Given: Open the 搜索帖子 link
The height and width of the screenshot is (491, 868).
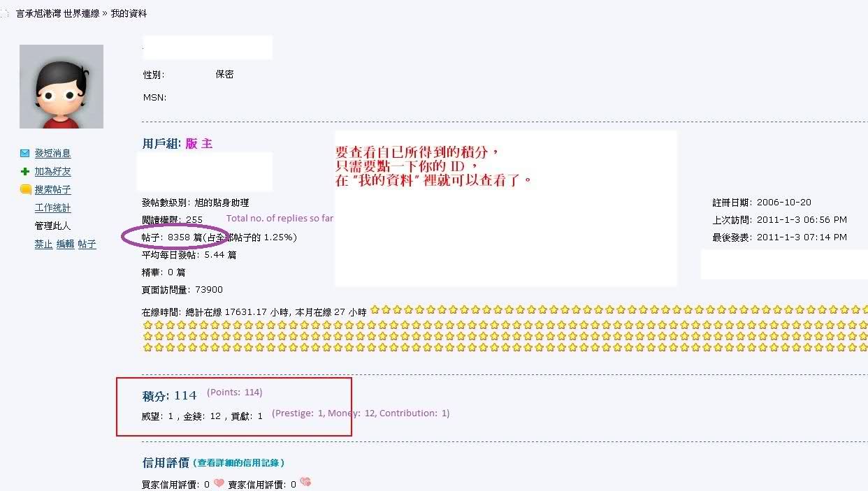Looking at the screenshot, I should click(x=53, y=189).
